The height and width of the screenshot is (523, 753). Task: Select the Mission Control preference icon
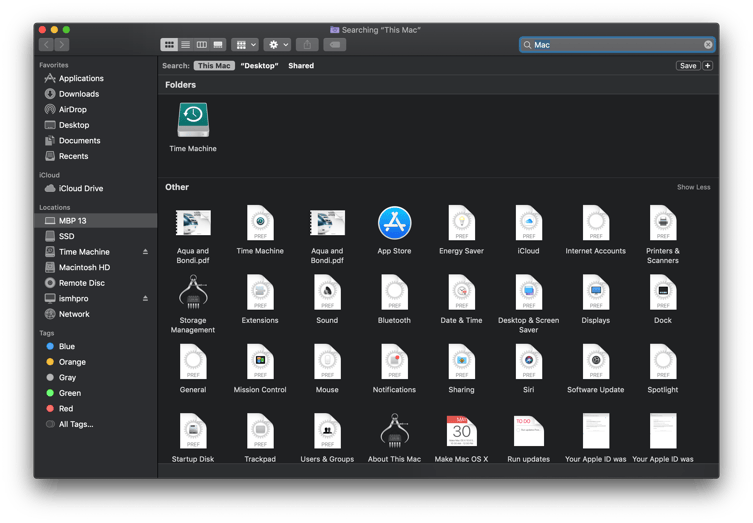(x=260, y=362)
